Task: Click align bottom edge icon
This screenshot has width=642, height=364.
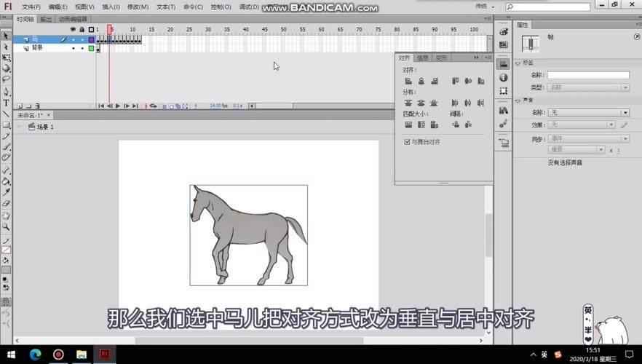Action: tap(481, 81)
